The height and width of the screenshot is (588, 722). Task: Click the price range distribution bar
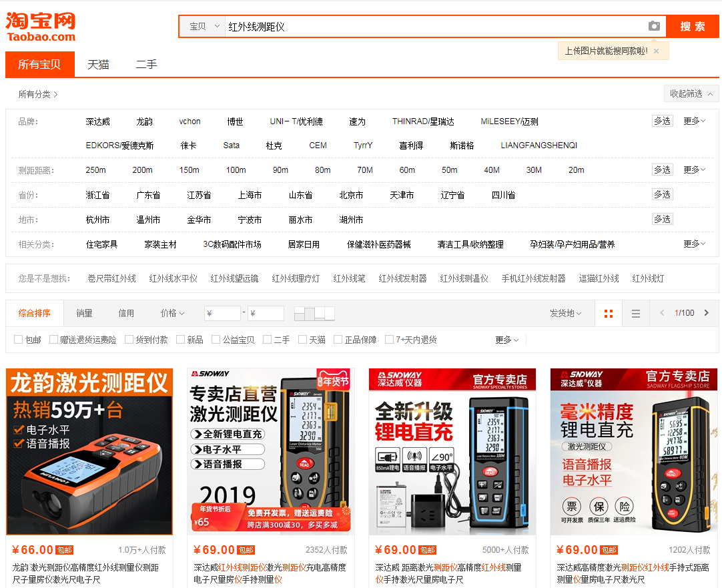point(314,314)
